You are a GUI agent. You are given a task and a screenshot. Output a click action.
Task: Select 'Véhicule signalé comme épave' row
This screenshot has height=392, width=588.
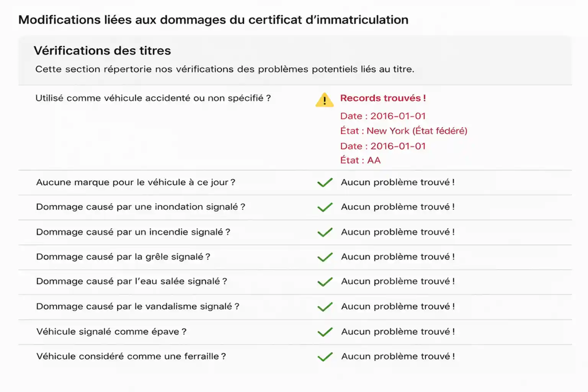click(x=111, y=332)
